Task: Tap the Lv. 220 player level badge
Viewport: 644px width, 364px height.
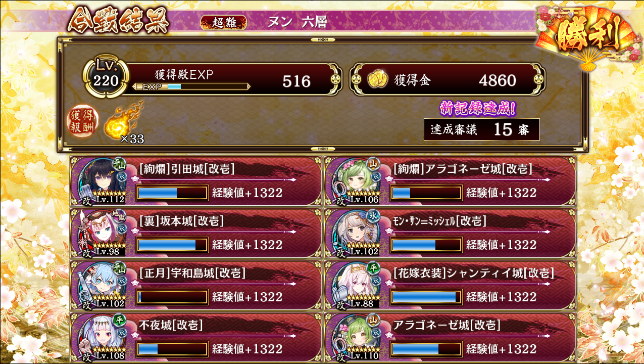Action: (x=105, y=77)
